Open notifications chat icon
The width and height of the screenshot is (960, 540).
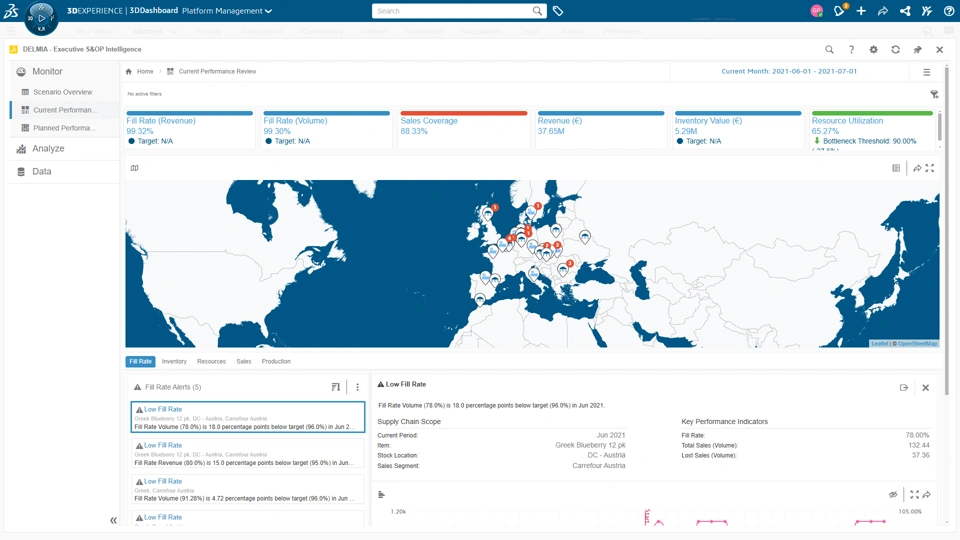[839, 10]
